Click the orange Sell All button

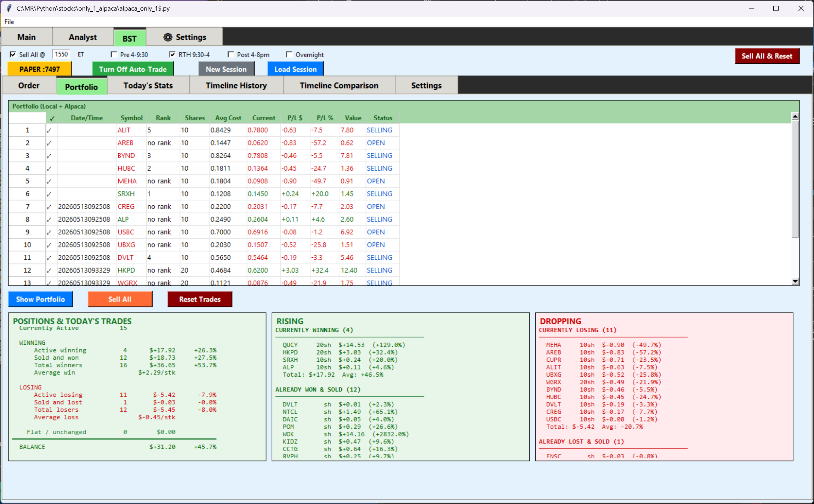(120, 299)
